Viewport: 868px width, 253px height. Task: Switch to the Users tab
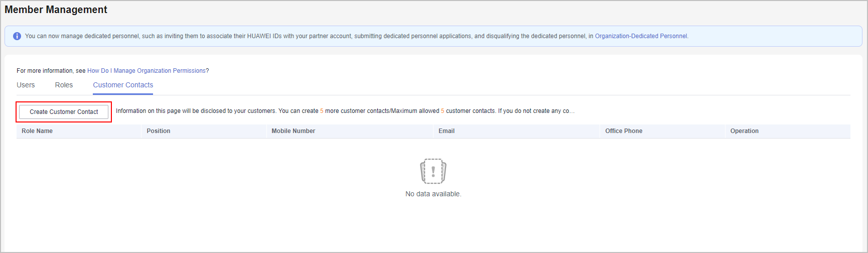click(26, 85)
